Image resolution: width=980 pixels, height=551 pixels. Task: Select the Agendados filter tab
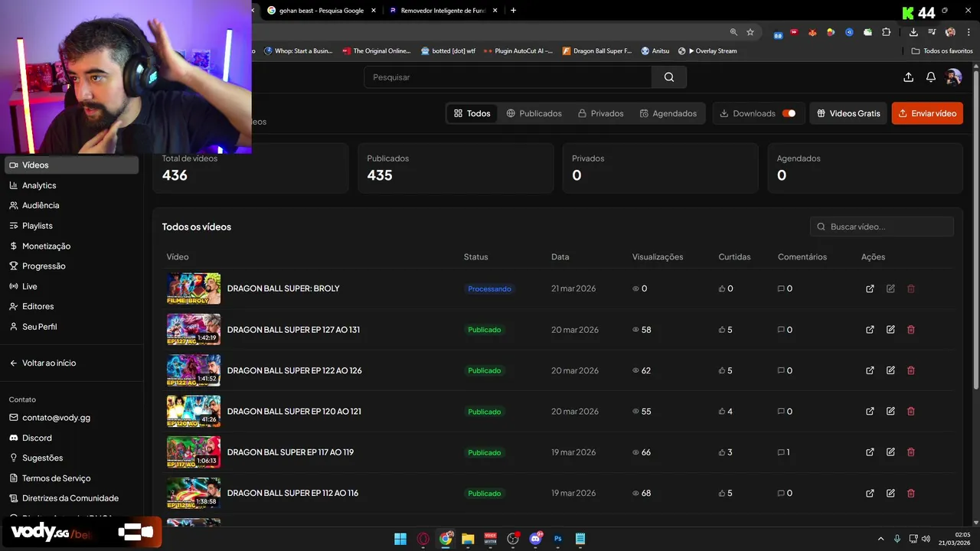coord(668,113)
